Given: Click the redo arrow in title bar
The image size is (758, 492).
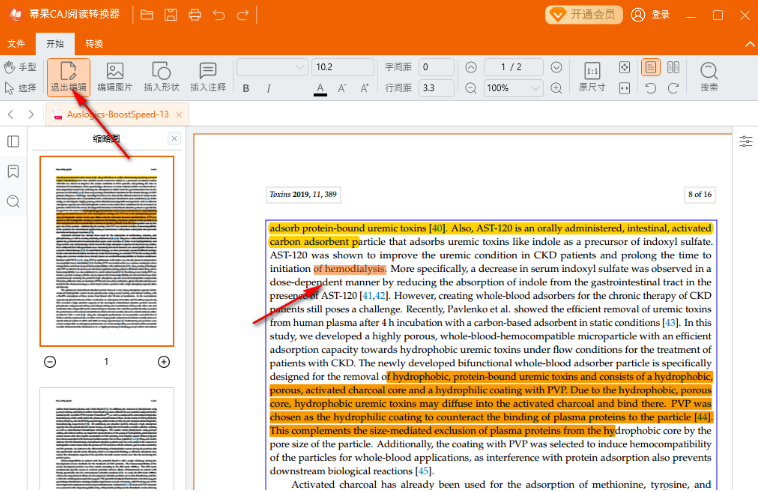Looking at the screenshot, I should tap(243, 15).
